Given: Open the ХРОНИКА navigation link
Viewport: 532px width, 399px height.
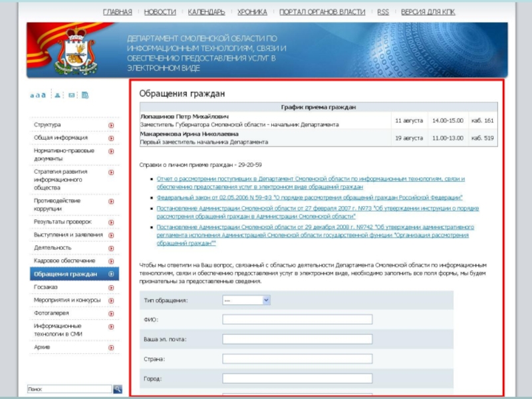Looking at the screenshot, I should [x=252, y=12].
